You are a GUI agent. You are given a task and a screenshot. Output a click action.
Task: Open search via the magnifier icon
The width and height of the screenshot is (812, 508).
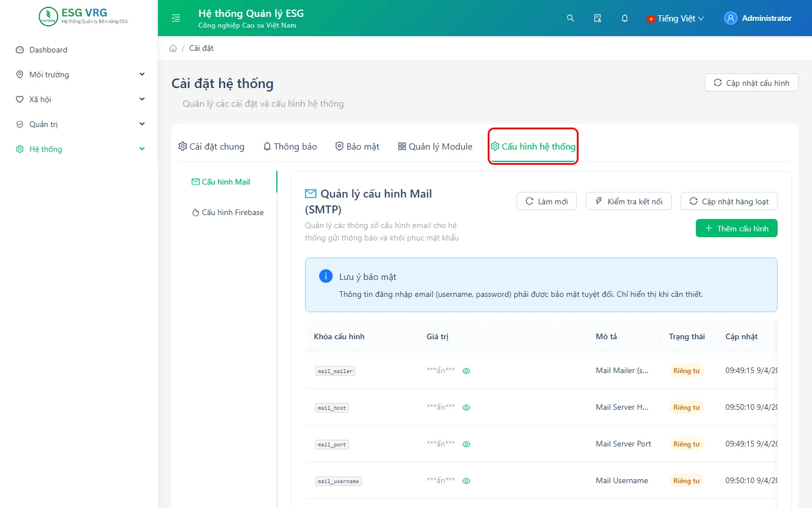[571, 18]
